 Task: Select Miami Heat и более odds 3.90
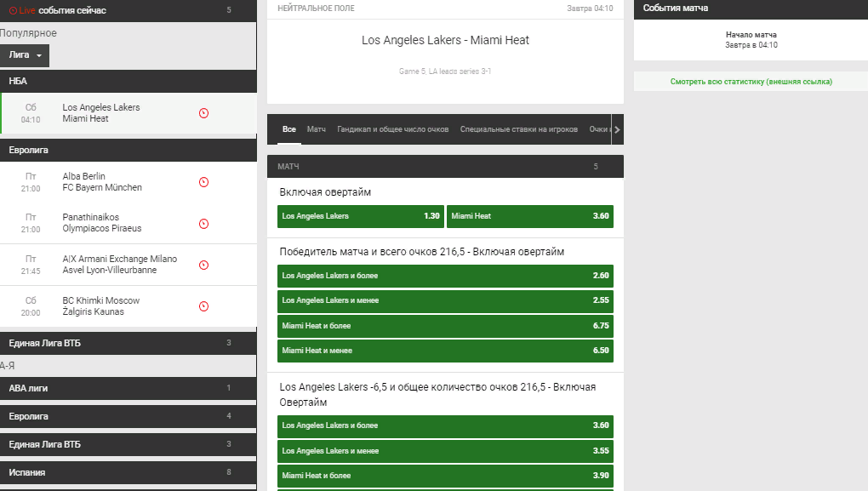pyautogui.click(x=445, y=476)
